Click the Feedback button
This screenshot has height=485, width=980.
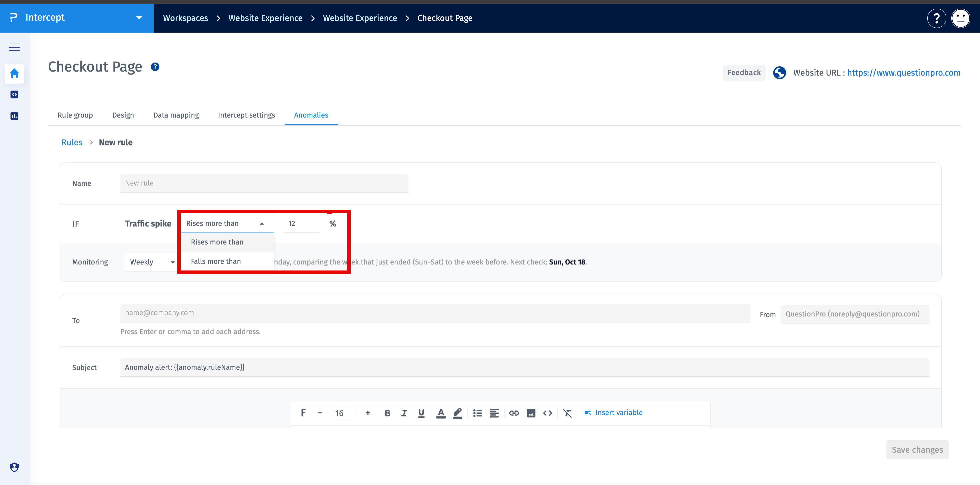(744, 73)
